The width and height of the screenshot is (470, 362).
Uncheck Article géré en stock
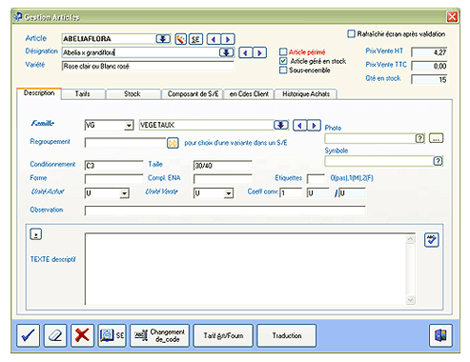(283, 61)
